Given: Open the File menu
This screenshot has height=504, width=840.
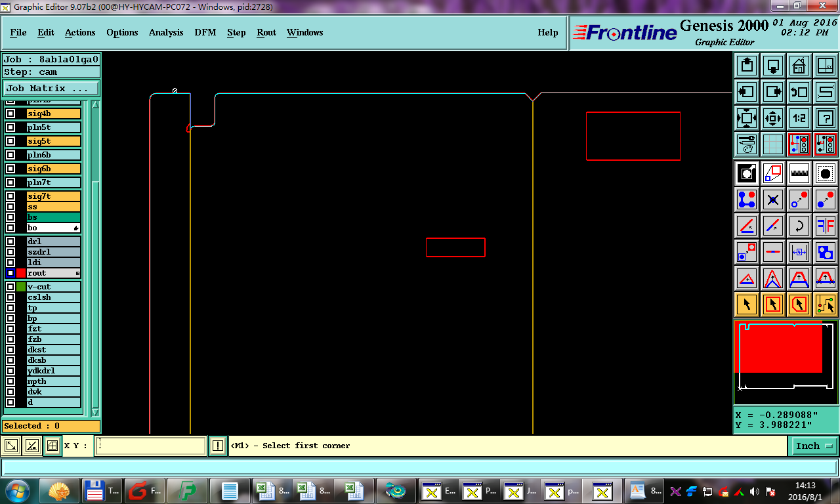Looking at the screenshot, I should (18, 32).
